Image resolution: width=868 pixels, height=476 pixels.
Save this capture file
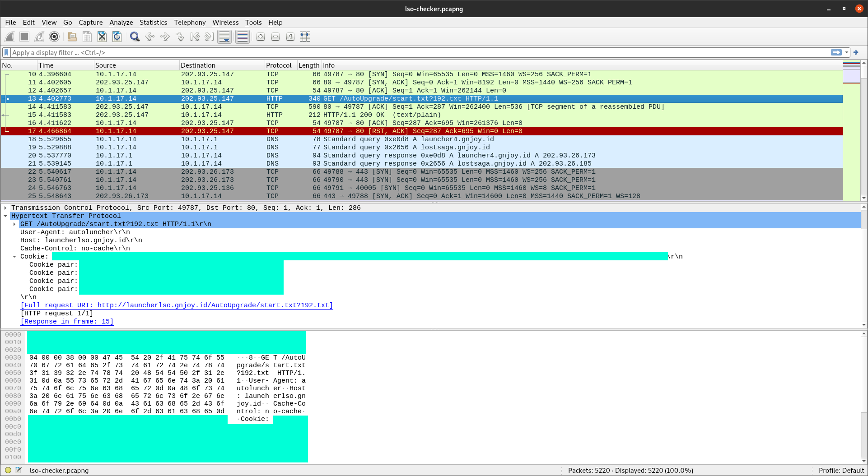click(87, 37)
